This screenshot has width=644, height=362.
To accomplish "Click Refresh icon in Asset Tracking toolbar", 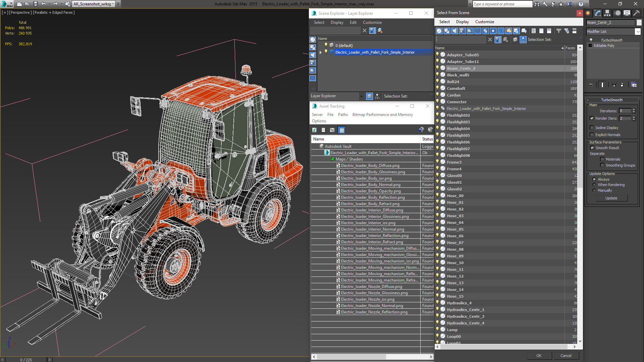I will point(314,130).
